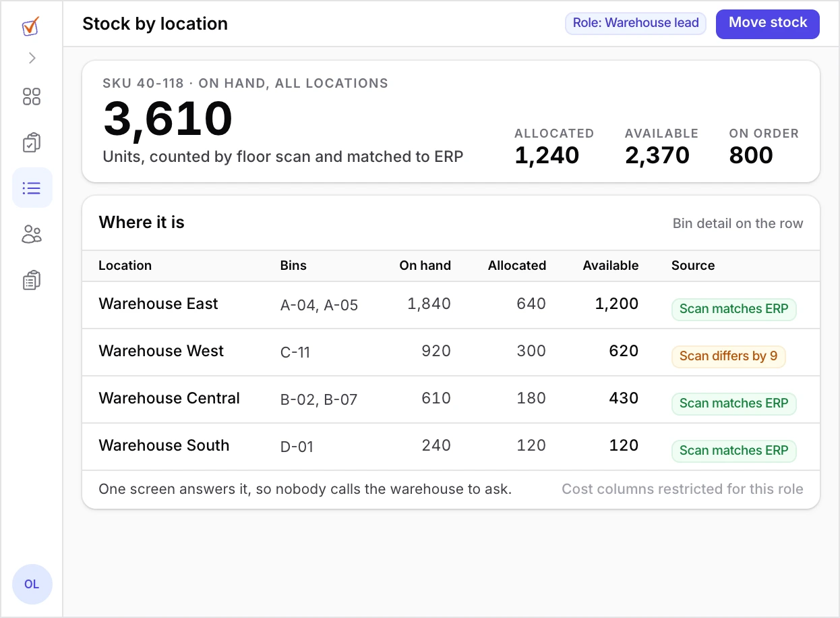This screenshot has width=840, height=618.
Task: Click bins A-04, A-05 cell
Action: pos(319,306)
